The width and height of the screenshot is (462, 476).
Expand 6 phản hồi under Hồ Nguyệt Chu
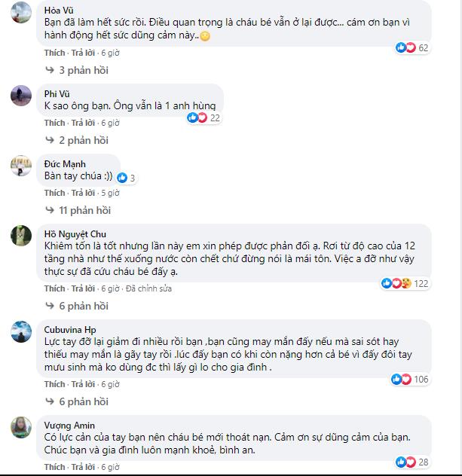tap(82, 306)
